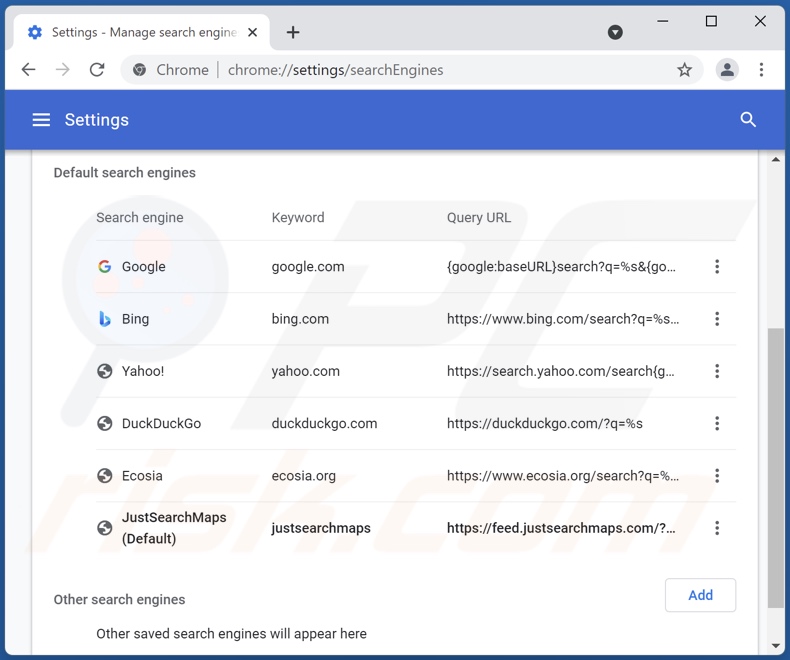
Task: Click the Search engine column header
Action: tap(140, 218)
